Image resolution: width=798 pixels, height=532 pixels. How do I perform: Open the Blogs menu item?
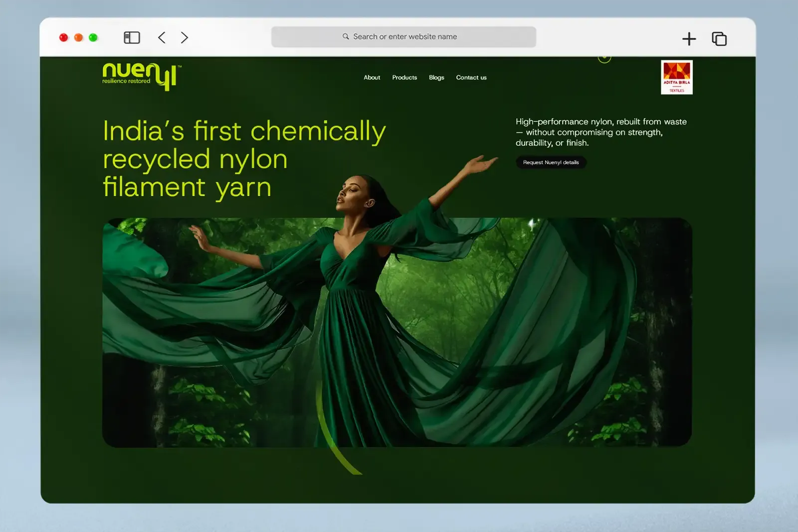[x=436, y=77]
